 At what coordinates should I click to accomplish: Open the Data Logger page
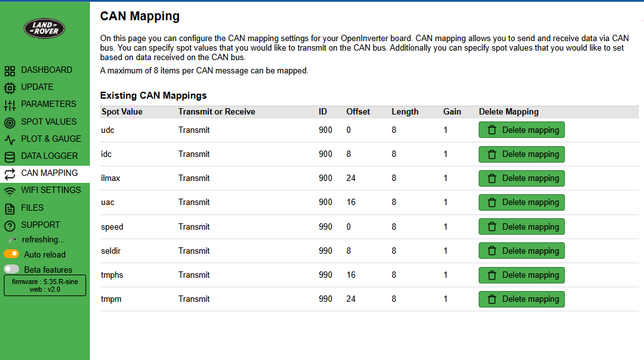49,156
